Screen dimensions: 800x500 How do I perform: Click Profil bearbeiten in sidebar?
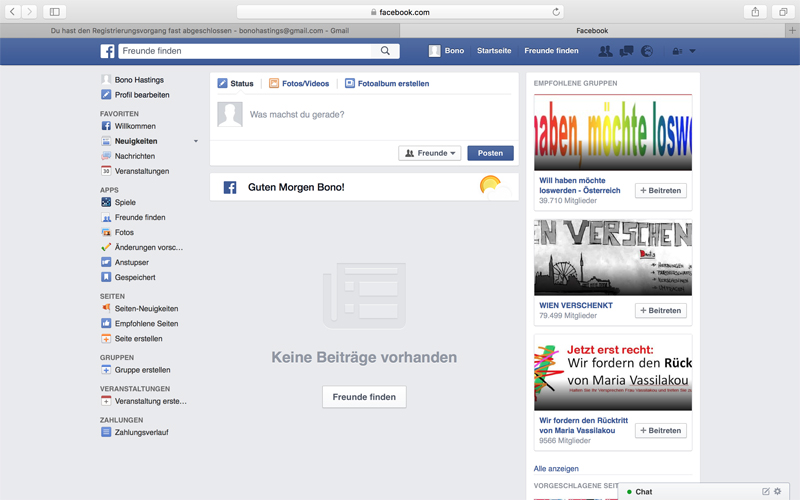pyautogui.click(x=136, y=95)
